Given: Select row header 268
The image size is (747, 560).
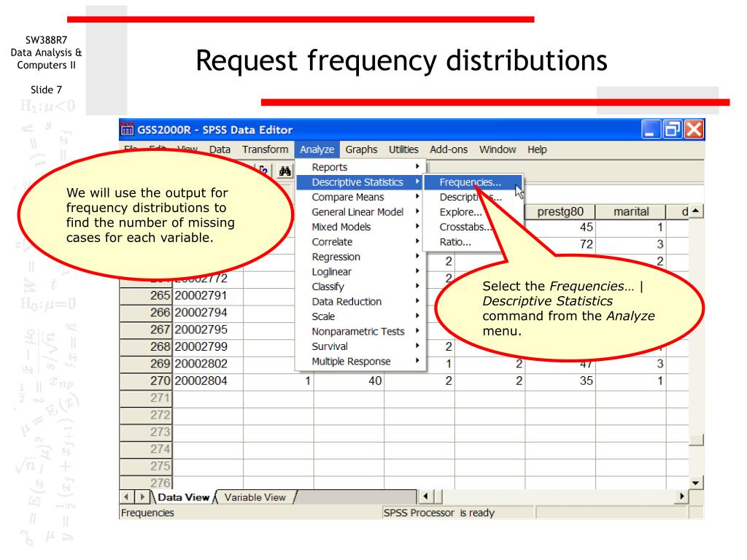Looking at the screenshot, I should (x=146, y=346).
